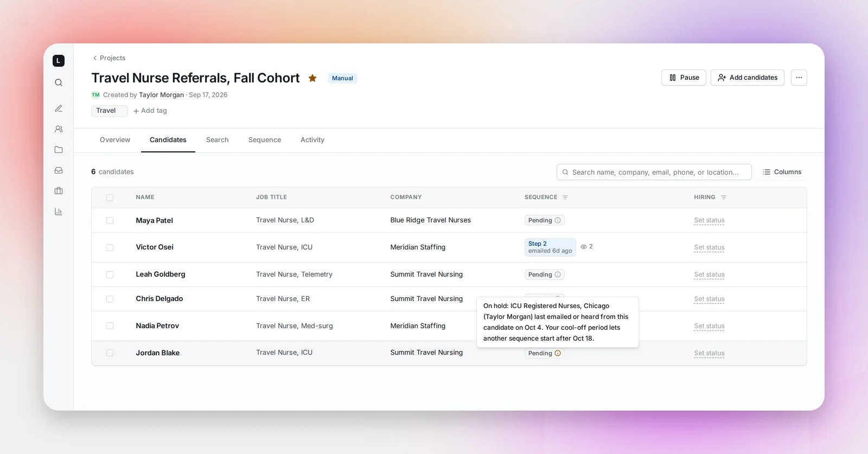Set hiring status for Maya Patel
Image resolution: width=868 pixels, height=454 pixels.
[x=710, y=220]
